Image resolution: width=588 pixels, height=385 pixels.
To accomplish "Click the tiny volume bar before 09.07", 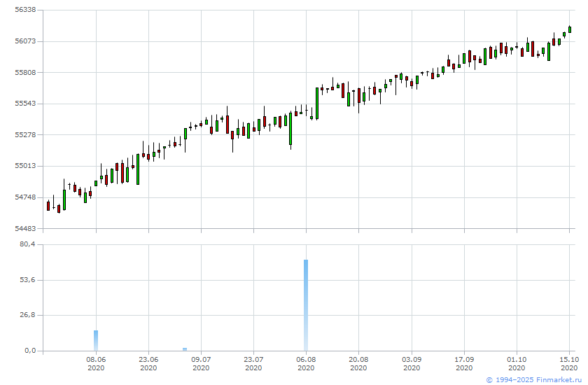I will click(185, 349).
